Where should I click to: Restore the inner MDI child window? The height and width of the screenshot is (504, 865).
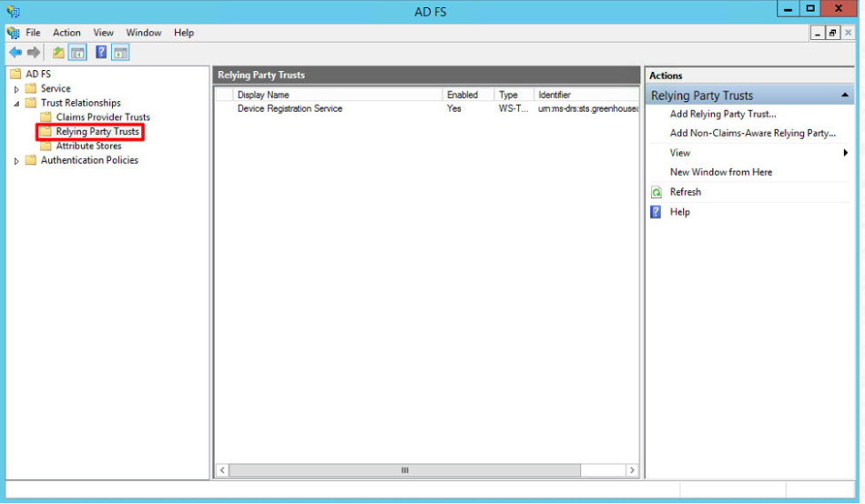click(x=832, y=33)
